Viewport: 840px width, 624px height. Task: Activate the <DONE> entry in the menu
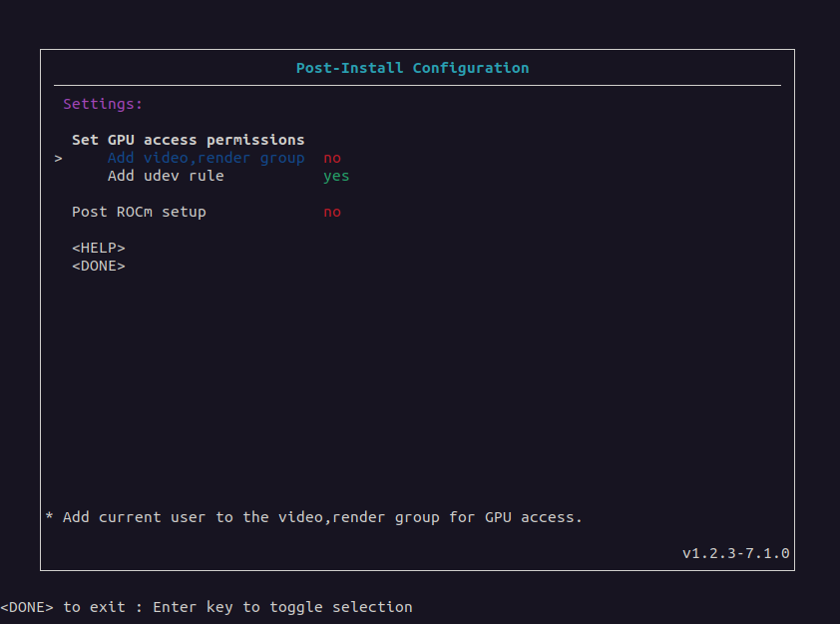tap(99, 266)
